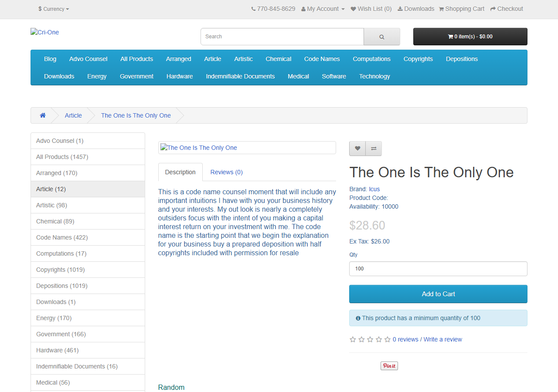Click Article in the breadcrumb
Image resolution: width=558 pixels, height=392 pixels.
[x=73, y=115]
